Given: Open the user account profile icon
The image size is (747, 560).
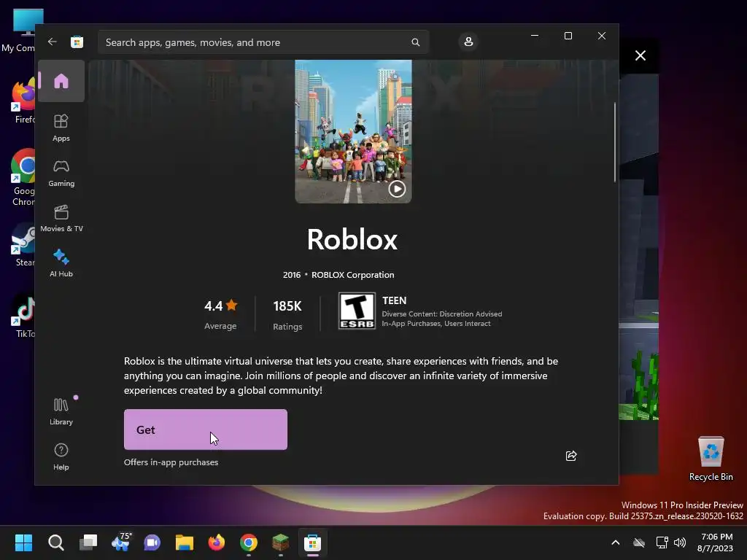Looking at the screenshot, I should 468,42.
